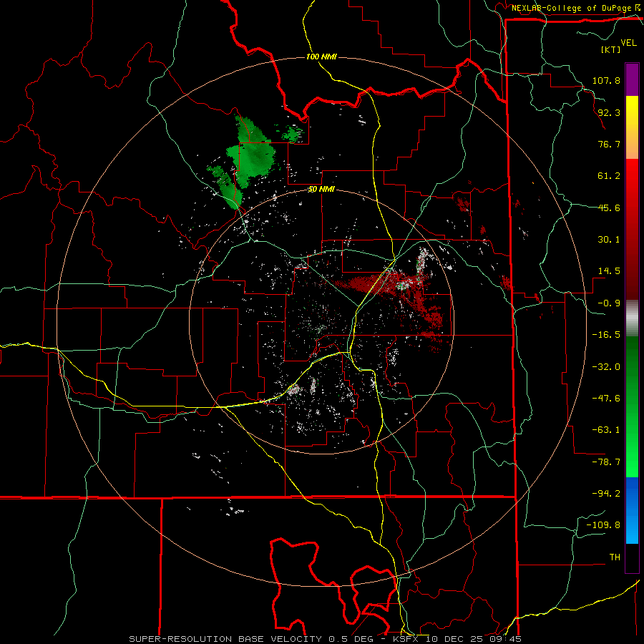Pick the purple top segment of velocity bar
Image resolution: width=644 pixels, height=644 pixels.
click(x=632, y=79)
